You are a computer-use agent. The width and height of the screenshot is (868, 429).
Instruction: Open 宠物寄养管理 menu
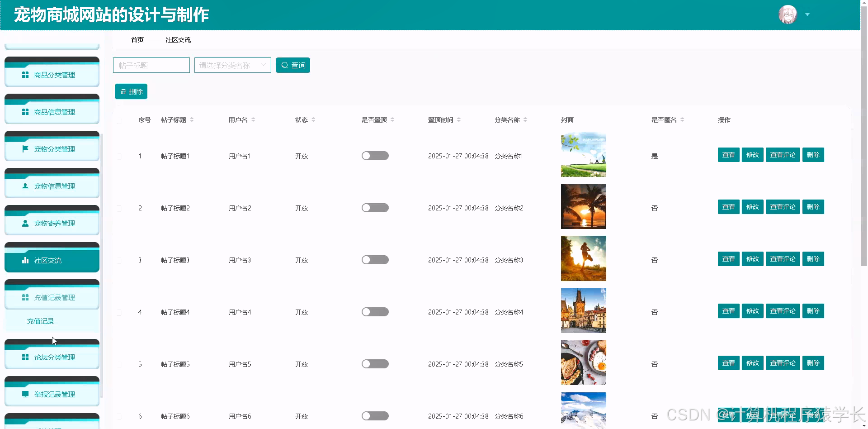[x=52, y=220]
